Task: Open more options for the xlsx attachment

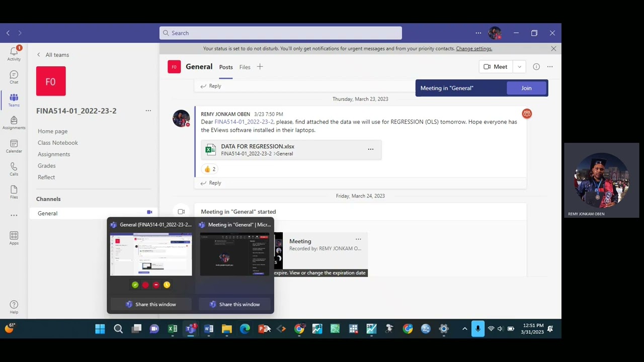Action: (x=371, y=149)
